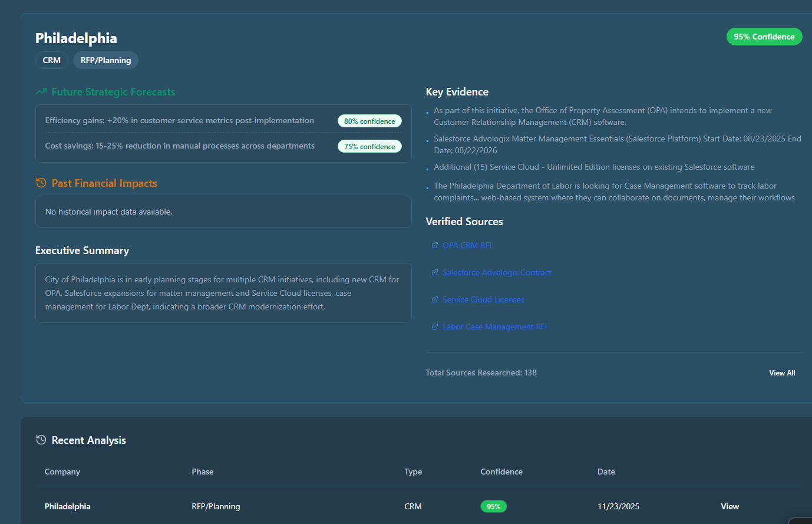Click the Verified Sources heading
Image resolution: width=812 pixels, height=524 pixels.
pos(464,222)
